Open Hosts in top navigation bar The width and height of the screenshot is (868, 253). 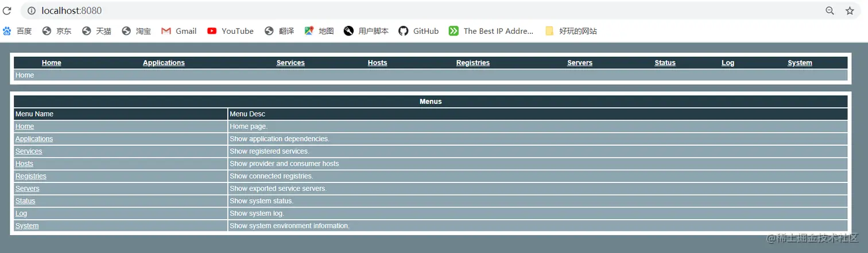pyautogui.click(x=377, y=63)
